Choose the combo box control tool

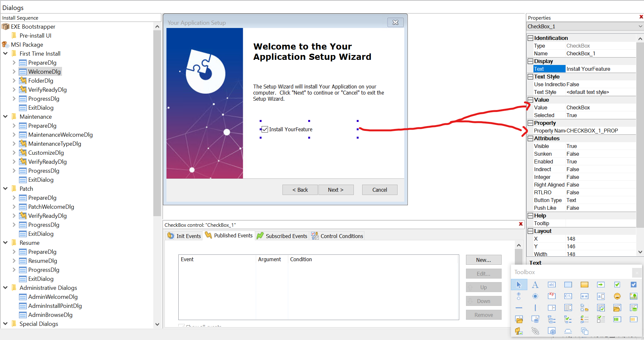[552, 308]
